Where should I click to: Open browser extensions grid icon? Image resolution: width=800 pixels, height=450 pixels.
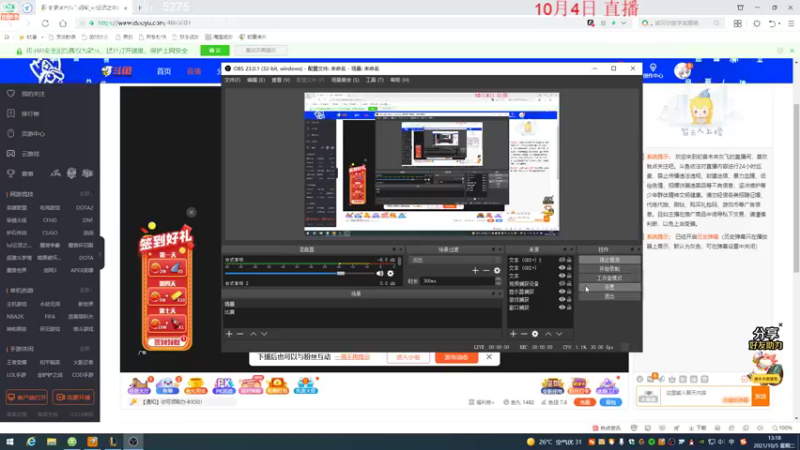coord(738,23)
